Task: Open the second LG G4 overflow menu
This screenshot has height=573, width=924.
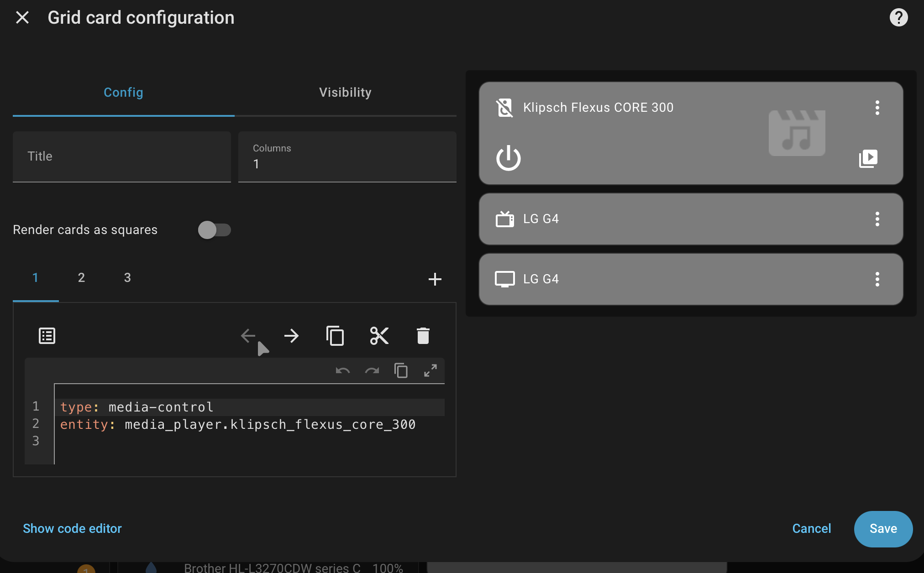Action: point(877,279)
